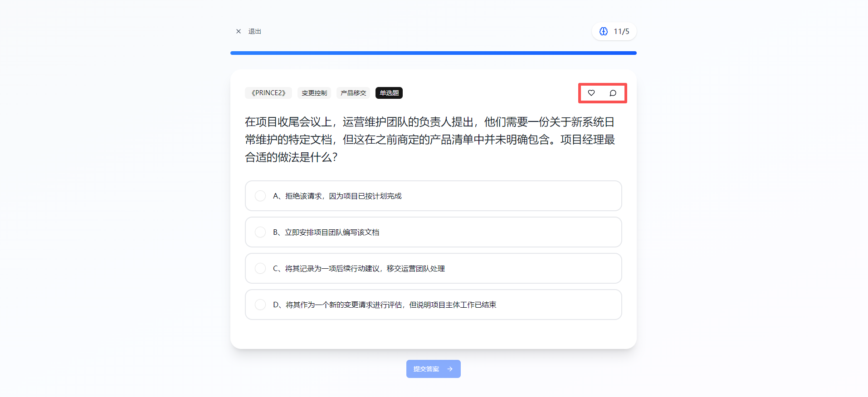Viewport: 868px width, 397px height.
Task: Favorite this question with the heart icon
Action: click(x=591, y=93)
